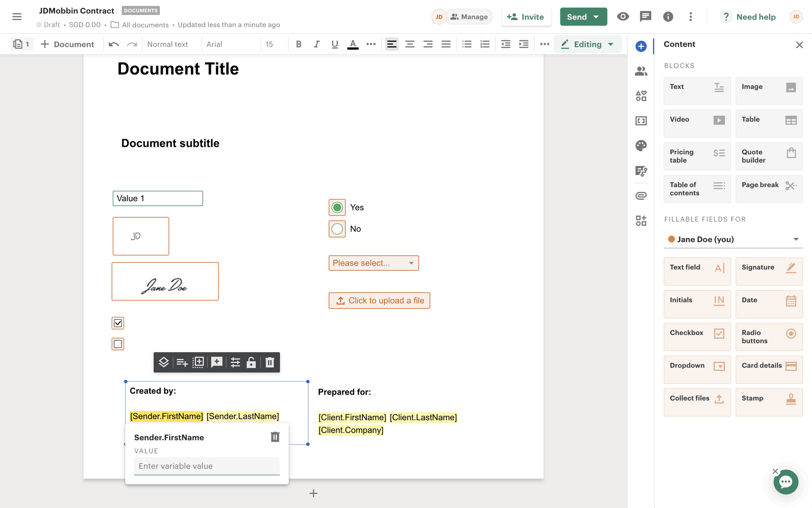Click the add block plus below page
812x508 pixels.
tap(313, 493)
